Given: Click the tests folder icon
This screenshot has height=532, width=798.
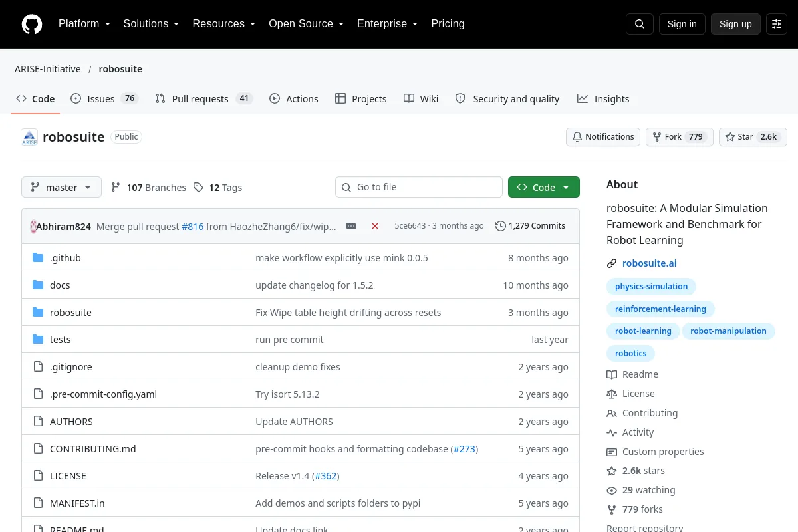Looking at the screenshot, I should coord(38,340).
